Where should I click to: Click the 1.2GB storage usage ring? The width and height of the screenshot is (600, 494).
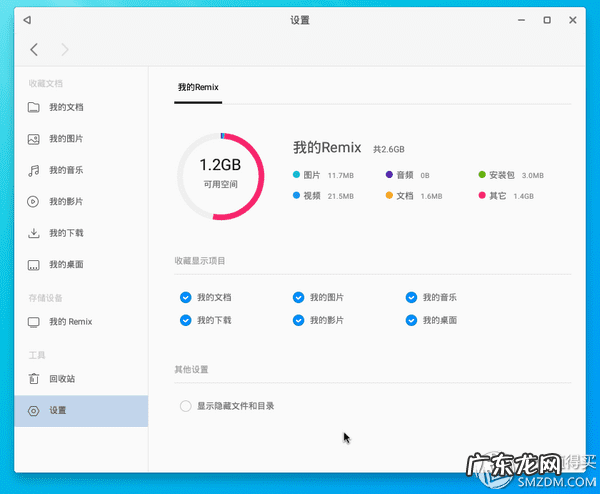(x=220, y=176)
